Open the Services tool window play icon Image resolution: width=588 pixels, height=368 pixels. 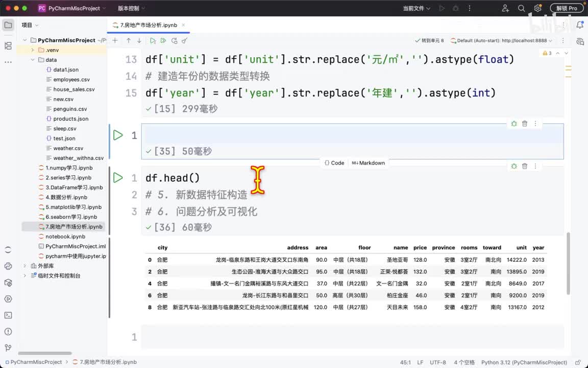point(8,299)
